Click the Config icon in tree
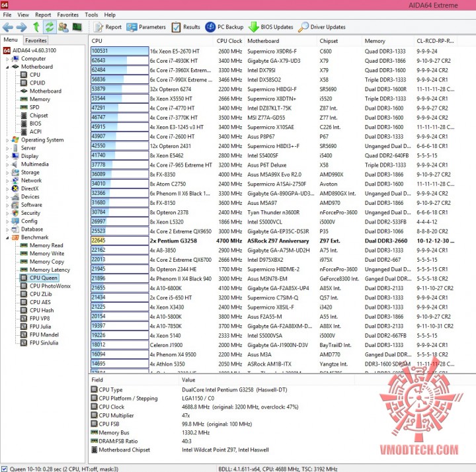 pos(15,221)
